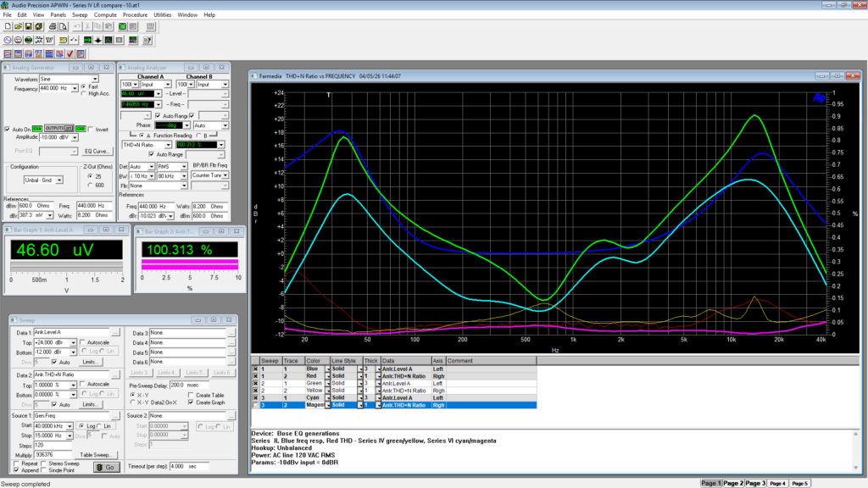
Task: Click the New Test file icon
Action: [x=7, y=27]
